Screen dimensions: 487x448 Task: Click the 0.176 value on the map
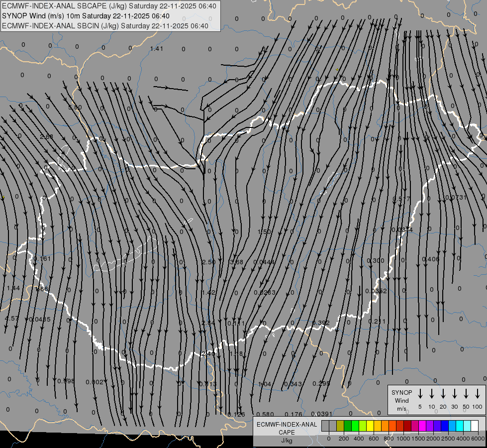[293, 414]
